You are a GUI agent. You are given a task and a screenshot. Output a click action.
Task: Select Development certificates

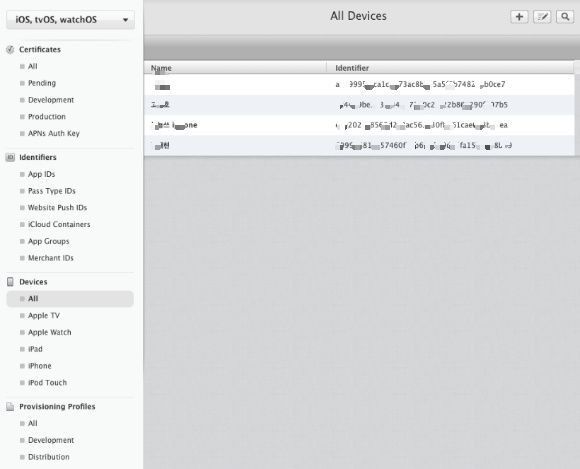pyautogui.click(x=51, y=100)
